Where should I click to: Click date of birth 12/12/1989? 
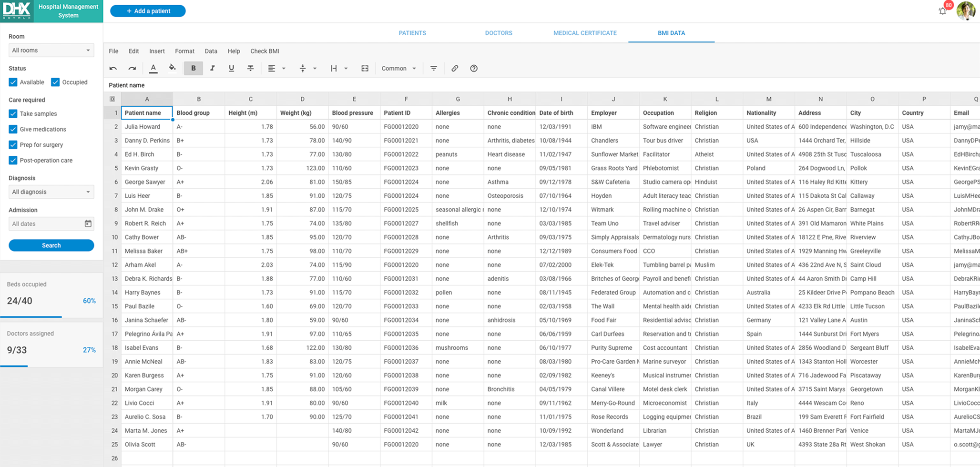[561, 251]
